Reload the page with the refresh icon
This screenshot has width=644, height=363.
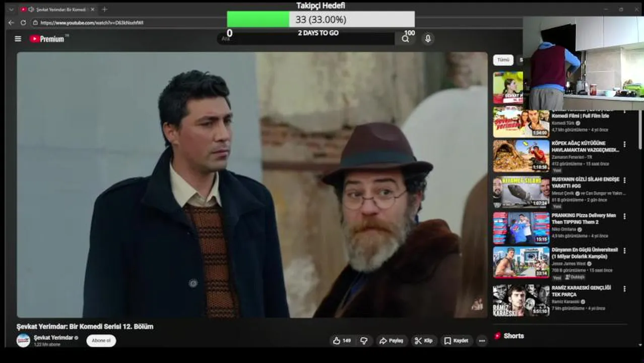point(23,23)
